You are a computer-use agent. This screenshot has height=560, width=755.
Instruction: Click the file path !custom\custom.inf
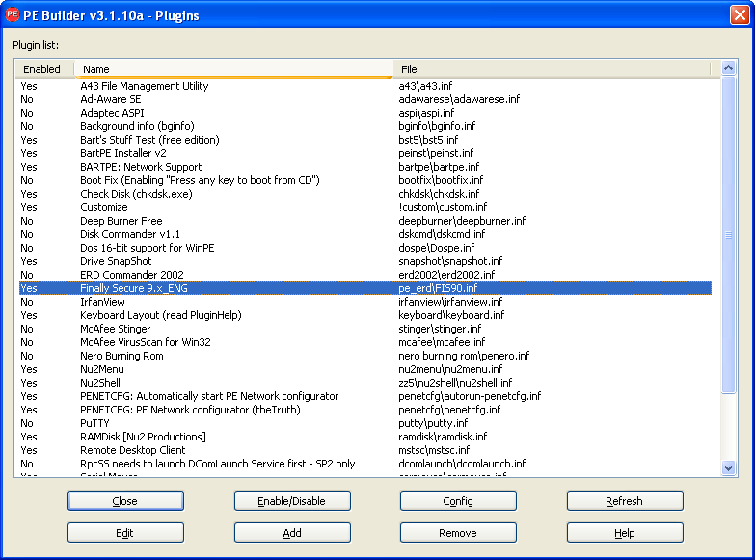[443, 207]
